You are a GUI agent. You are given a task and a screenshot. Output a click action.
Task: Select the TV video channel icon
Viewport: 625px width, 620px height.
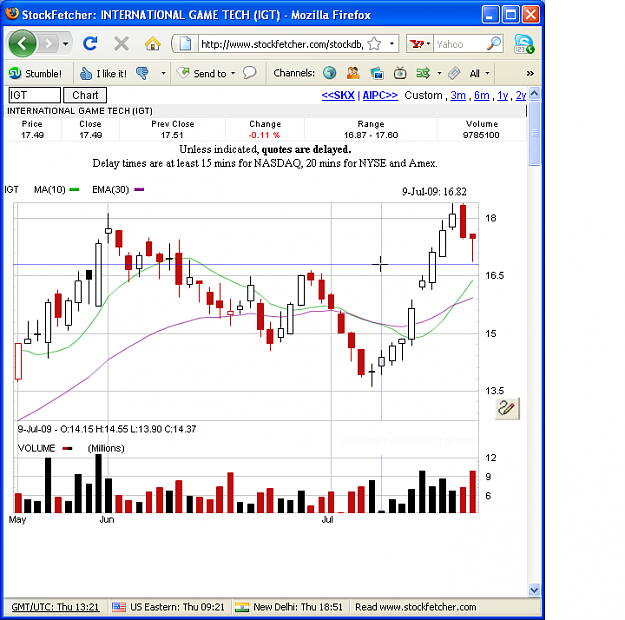coord(400,73)
